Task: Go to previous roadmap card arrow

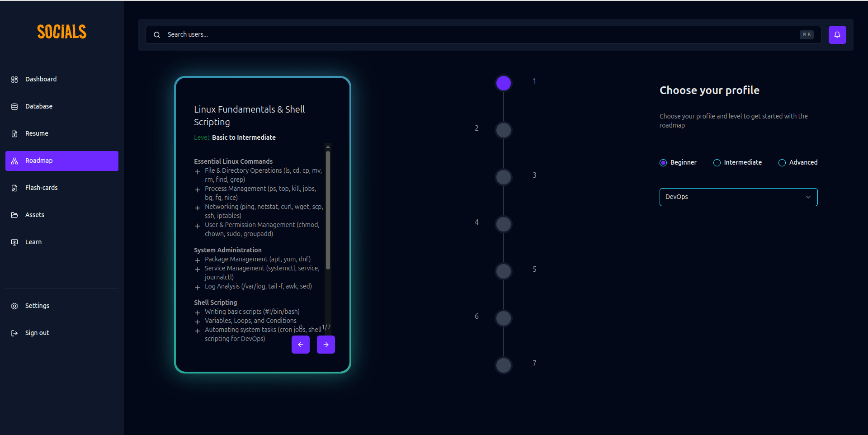Action: (x=301, y=345)
